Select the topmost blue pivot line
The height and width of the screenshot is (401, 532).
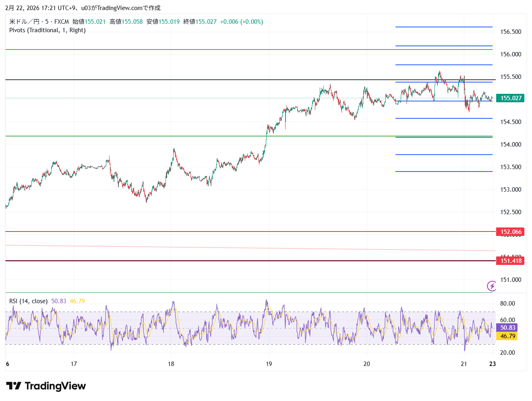pos(443,27)
